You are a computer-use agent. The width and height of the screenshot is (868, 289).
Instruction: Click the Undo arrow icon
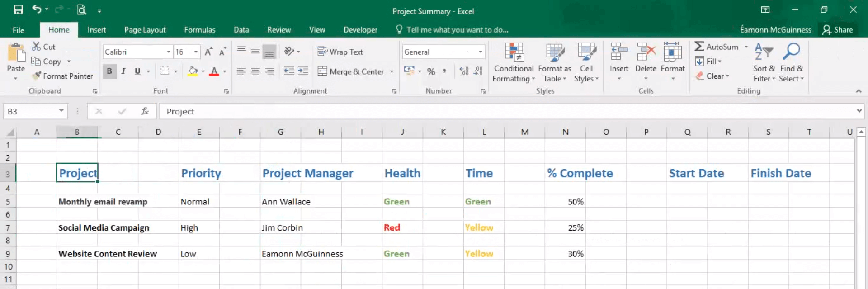(37, 9)
